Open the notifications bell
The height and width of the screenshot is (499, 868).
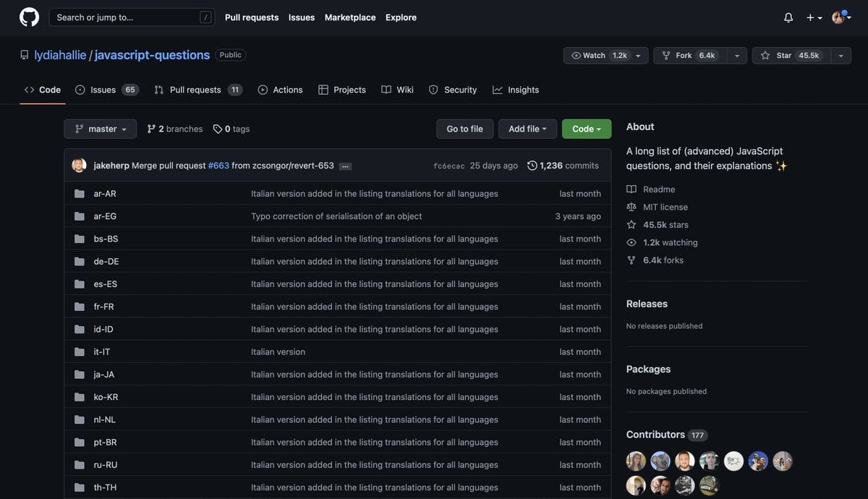pyautogui.click(x=788, y=17)
